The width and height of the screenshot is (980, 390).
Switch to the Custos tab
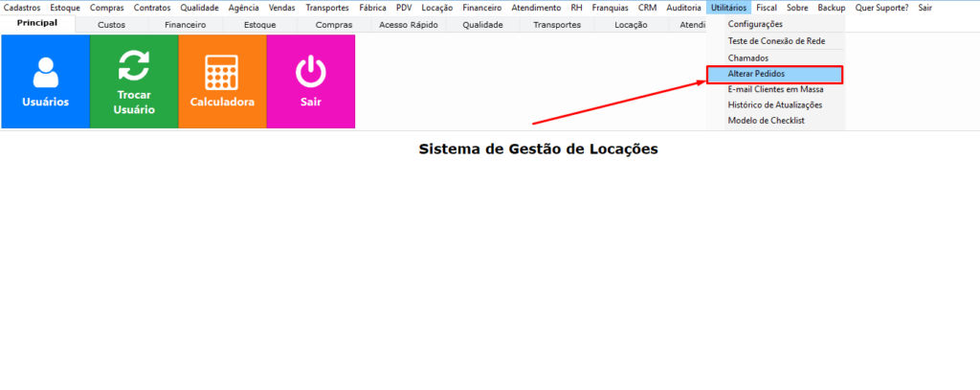(x=111, y=25)
